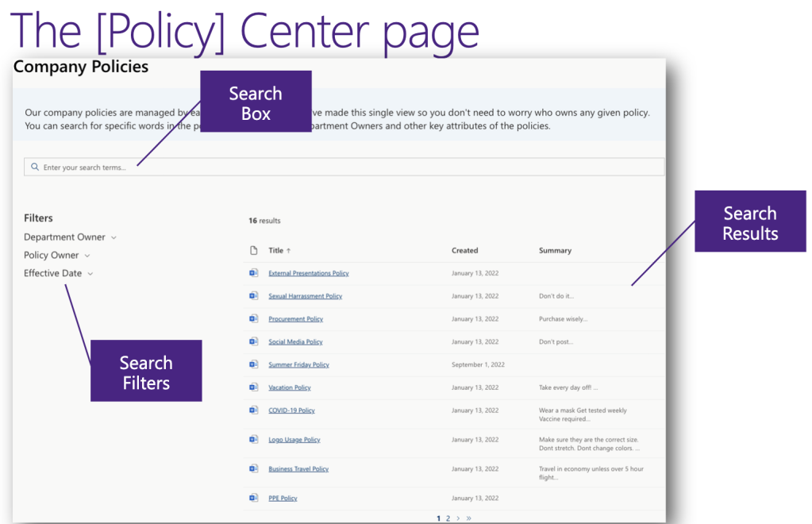
Task: Click the Word icon beside External Presentations Policy
Action: [253, 272]
